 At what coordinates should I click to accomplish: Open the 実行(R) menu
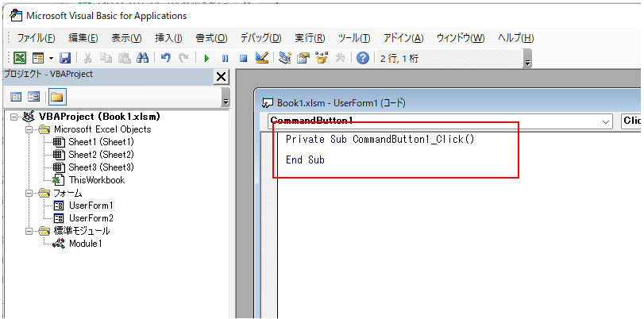point(310,38)
